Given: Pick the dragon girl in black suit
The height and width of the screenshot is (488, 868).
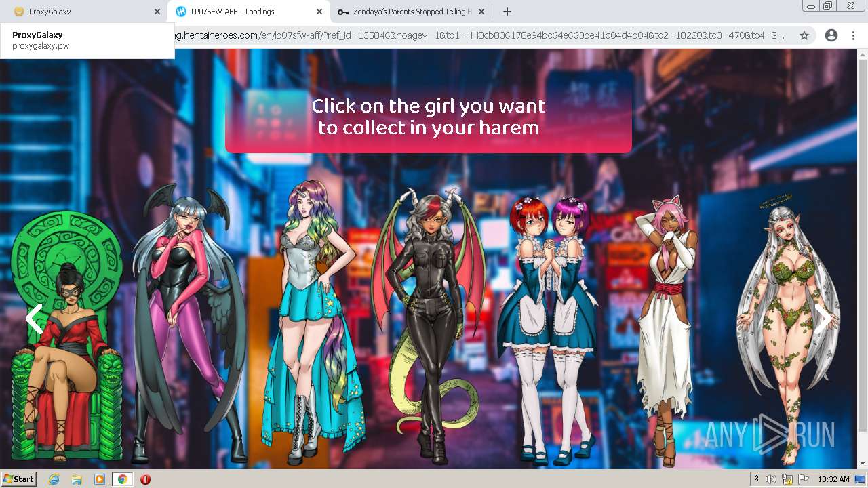Looking at the screenshot, I should (428, 325).
